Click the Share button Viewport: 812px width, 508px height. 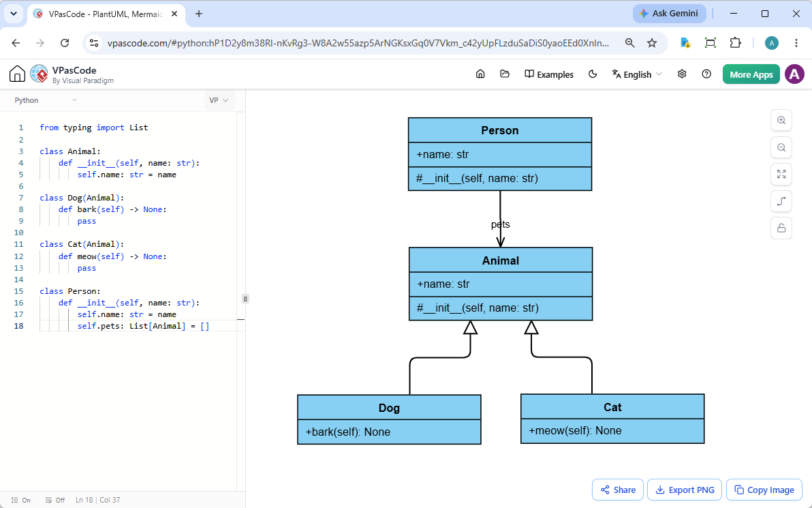click(618, 490)
